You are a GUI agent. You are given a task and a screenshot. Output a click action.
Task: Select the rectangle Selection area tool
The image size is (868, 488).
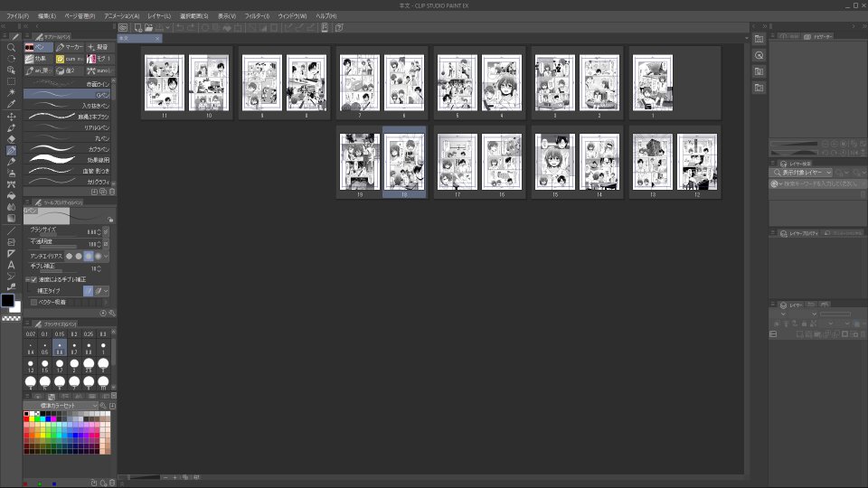tap(11, 81)
